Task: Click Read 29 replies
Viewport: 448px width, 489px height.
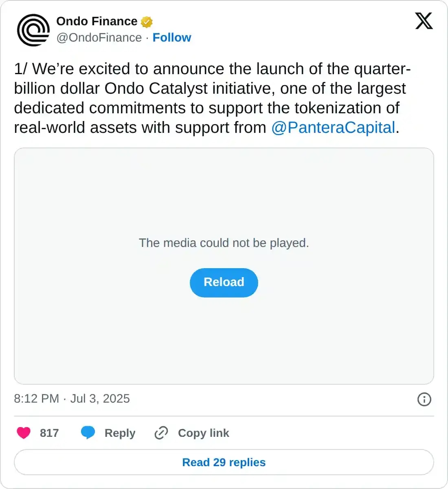Action: click(x=224, y=462)
